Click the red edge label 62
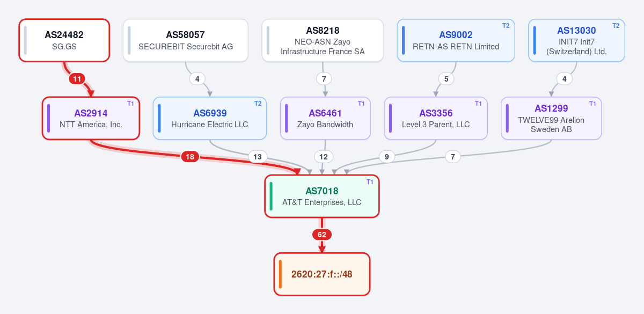 pos(322,235)
